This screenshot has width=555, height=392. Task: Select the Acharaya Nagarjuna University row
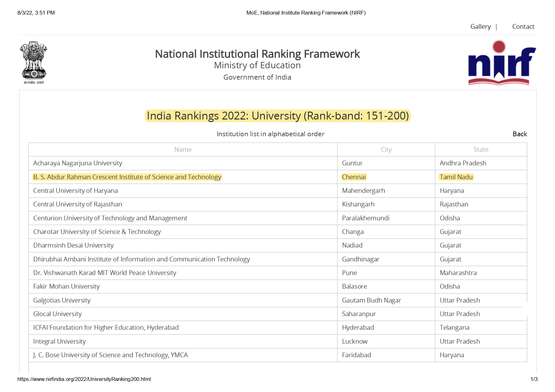point(78,163)
